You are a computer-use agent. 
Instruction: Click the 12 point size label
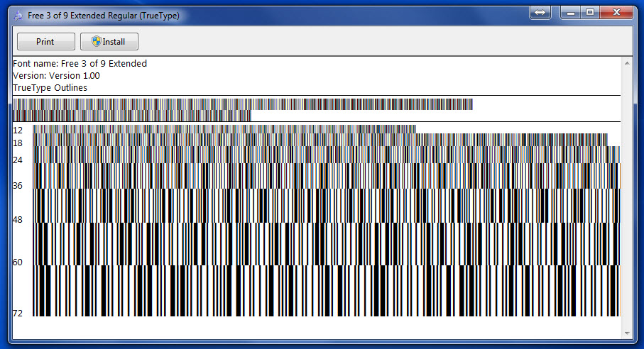(x=18, y=131)
